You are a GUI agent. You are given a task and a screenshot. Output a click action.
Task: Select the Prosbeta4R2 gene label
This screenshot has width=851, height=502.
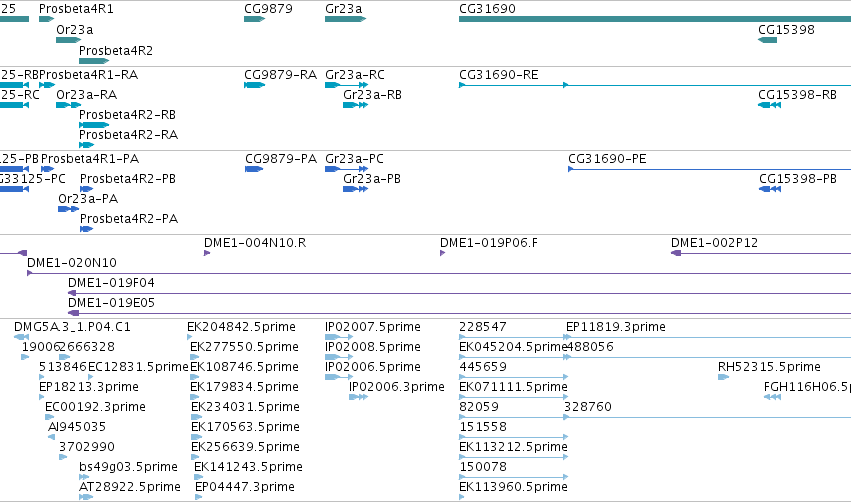coord(116,50)
